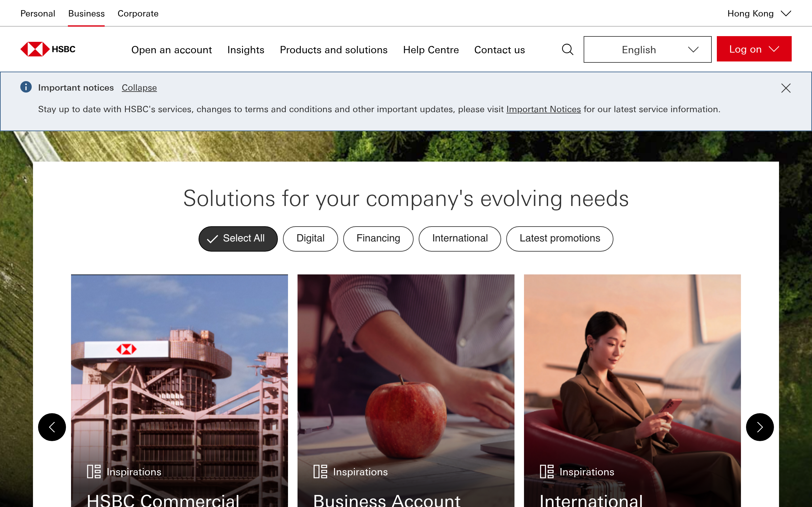
Task: Follow the Important Notices link
Action: (544, 109)
